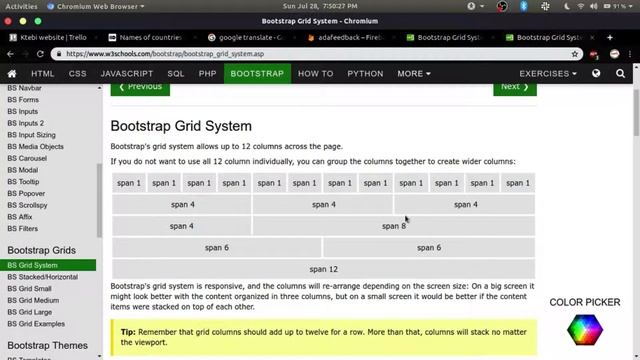Open the HTML tutorial menu
This screenshot has width=640, height=360.
42,73
